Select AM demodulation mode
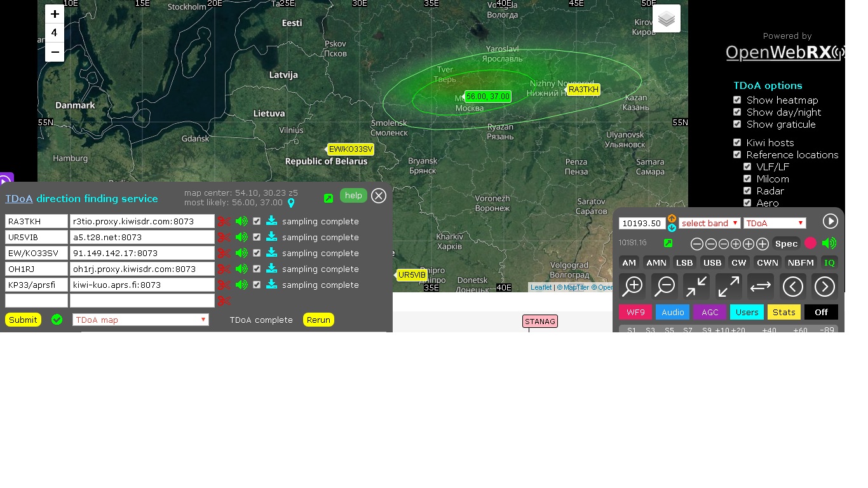This screenshot has width=868, height=488. [629, 262]
